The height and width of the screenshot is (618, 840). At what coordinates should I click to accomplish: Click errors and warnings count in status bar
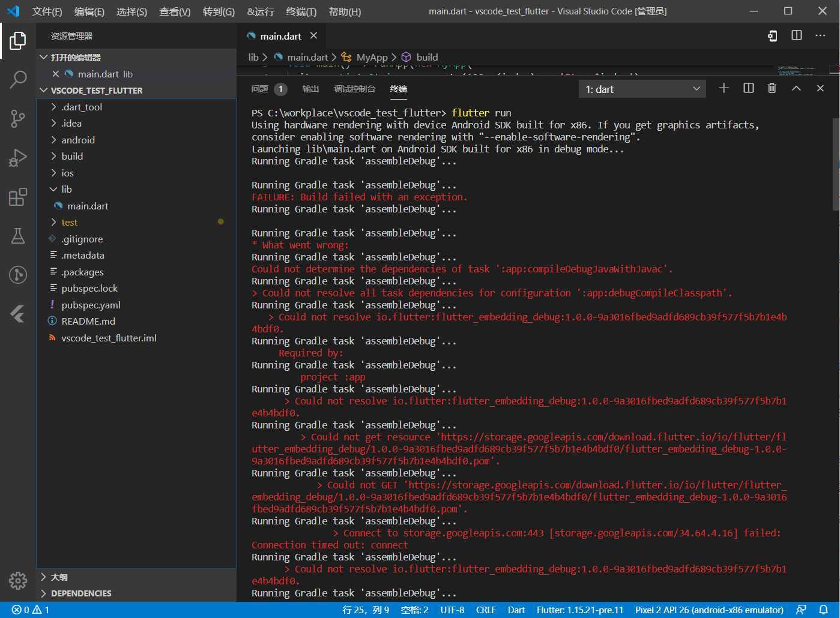pos(31,610)
